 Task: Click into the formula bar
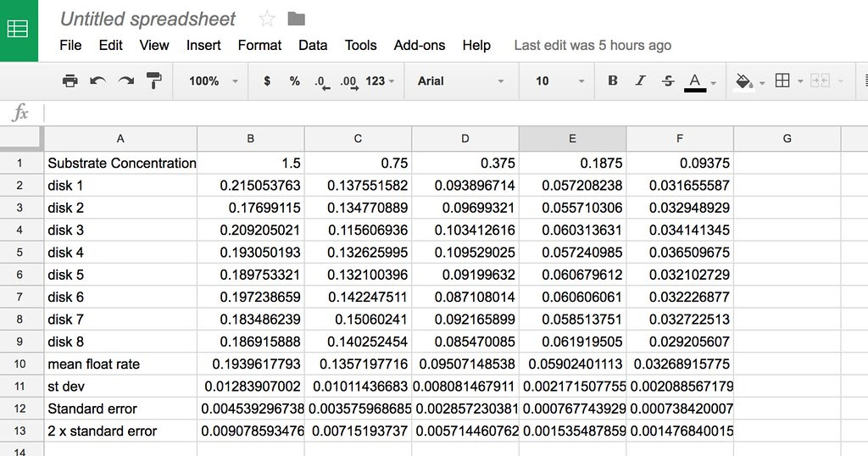(454, 113)
